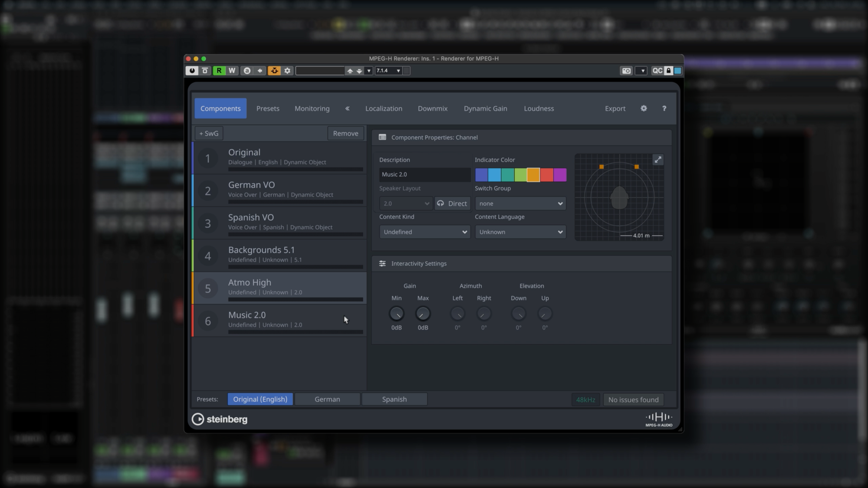The height and width of the screenshot is (488, 868).
Task: Open the plugin settings gear in header
Action: pyautogui.click(x=287, y=70)
